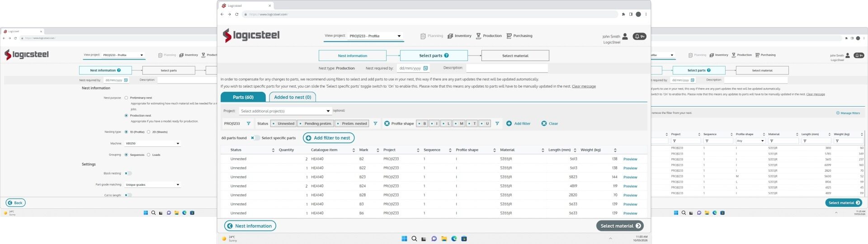Screen dimensions: 868x244
Task: Click the help icon beside Select parts
Action: pyautogui.click(x=446, y=56)
